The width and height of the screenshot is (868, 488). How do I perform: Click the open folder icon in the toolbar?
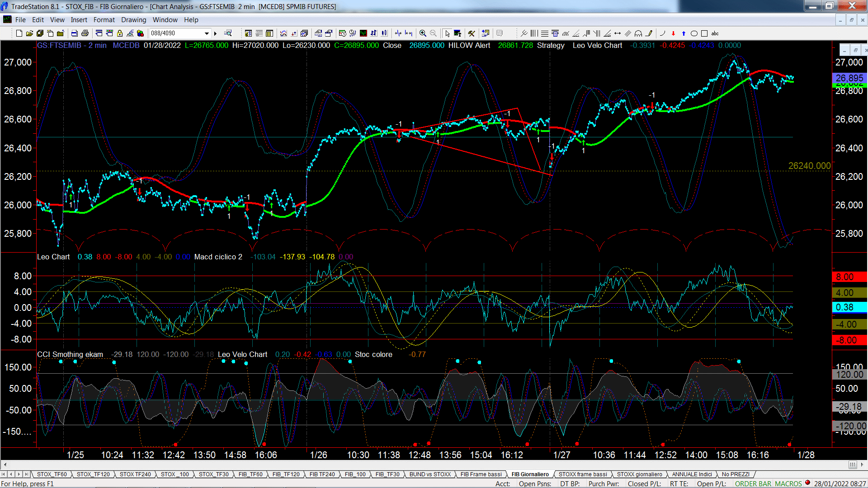[x=29, y=33]
